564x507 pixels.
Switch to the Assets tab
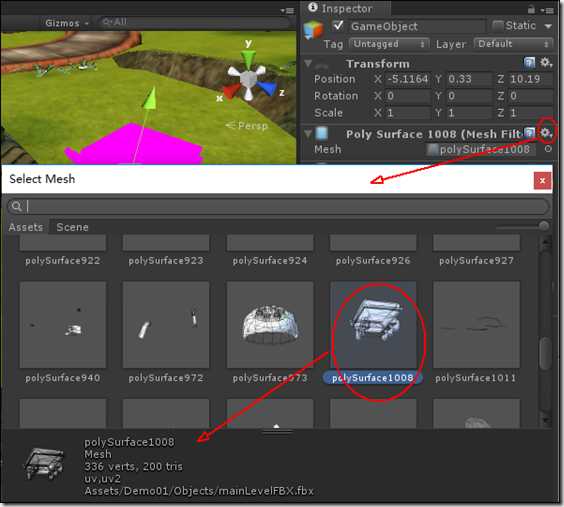[26, 227]
